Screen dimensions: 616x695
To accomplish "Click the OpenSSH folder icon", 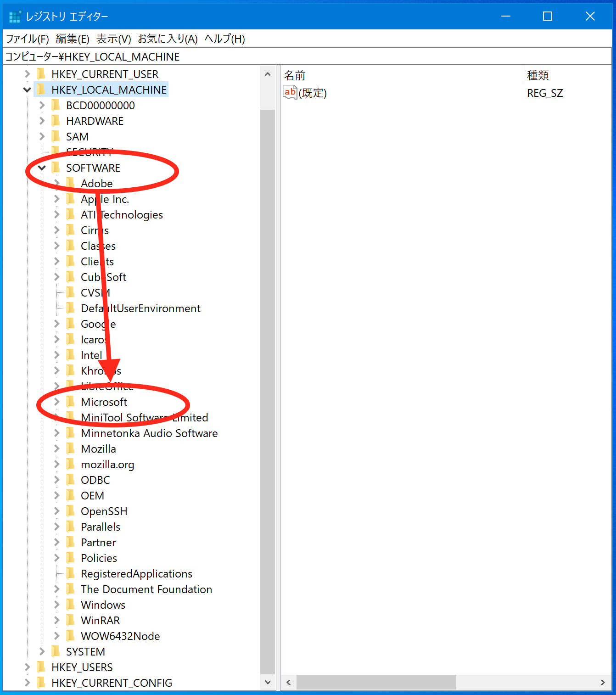I will 70,511.
